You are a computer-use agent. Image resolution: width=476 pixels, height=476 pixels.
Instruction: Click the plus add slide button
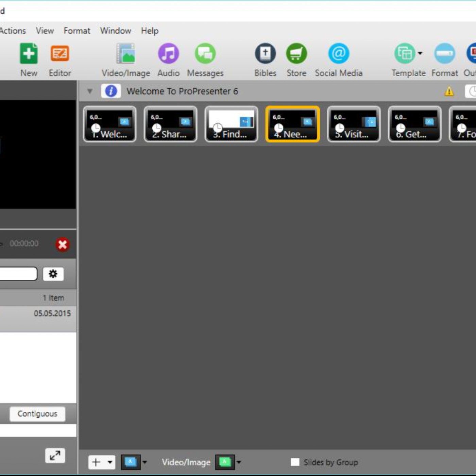pyautogui.click(x=96, y=462)
